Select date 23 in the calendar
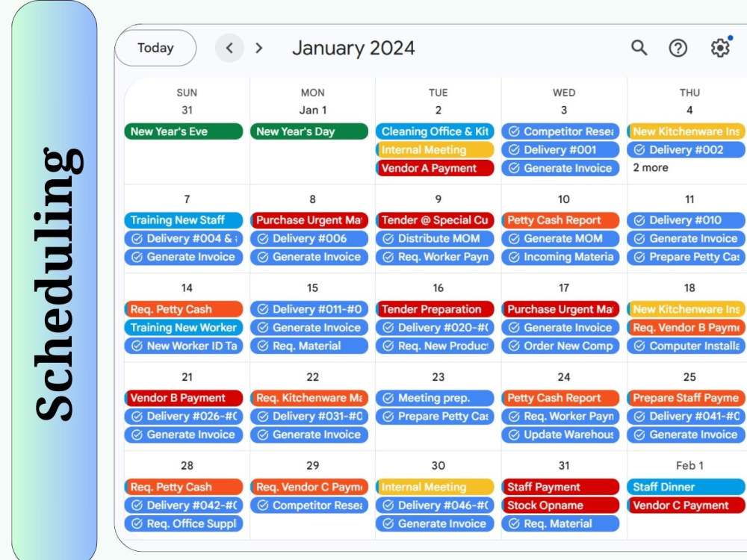Screen dimensions: 747x560 (x=438, y=377)
